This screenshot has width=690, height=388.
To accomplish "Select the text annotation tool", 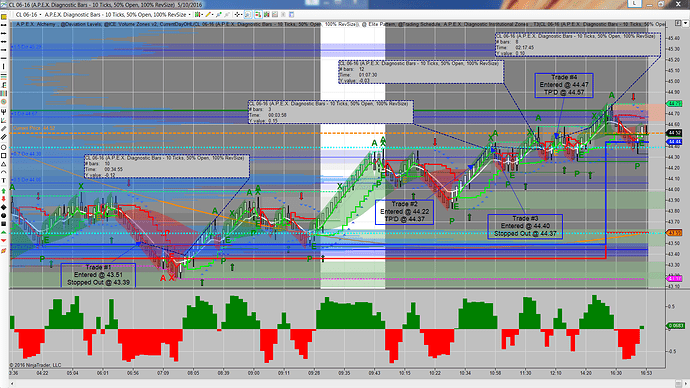I will click(4, 181).
